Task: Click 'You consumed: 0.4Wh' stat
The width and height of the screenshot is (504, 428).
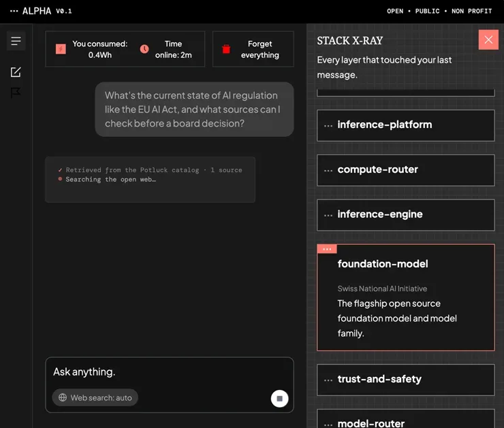Action: pyautogui.click(x=100, y=49)
